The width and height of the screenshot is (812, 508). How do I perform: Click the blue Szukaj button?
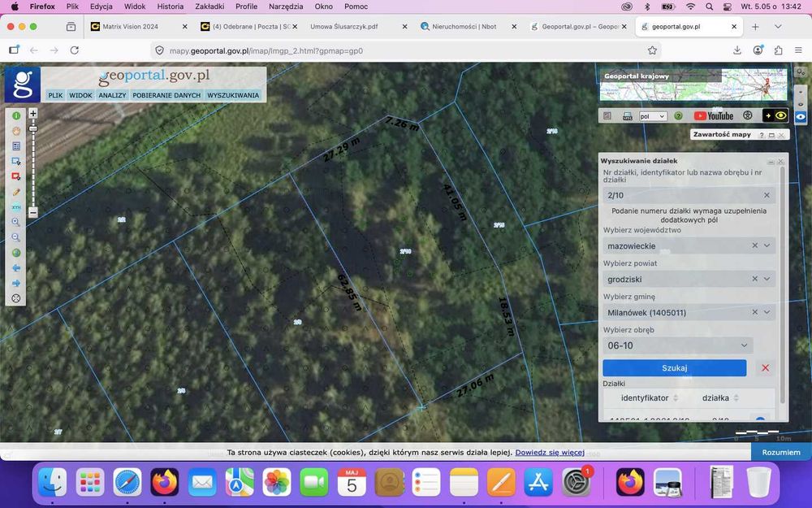point(674,367)
